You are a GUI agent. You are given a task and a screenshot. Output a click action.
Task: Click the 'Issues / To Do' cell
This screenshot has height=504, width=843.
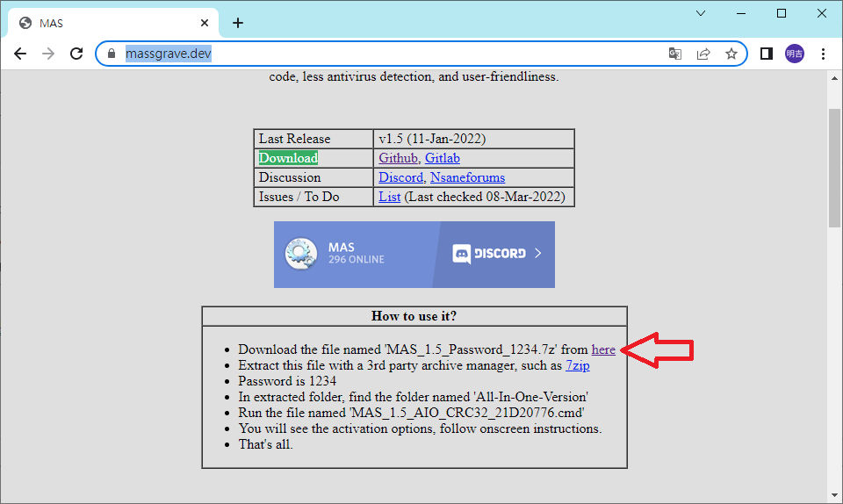click(x=313, y=197)
